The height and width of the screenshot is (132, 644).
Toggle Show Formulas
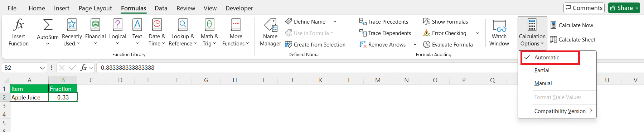[445, 22]
